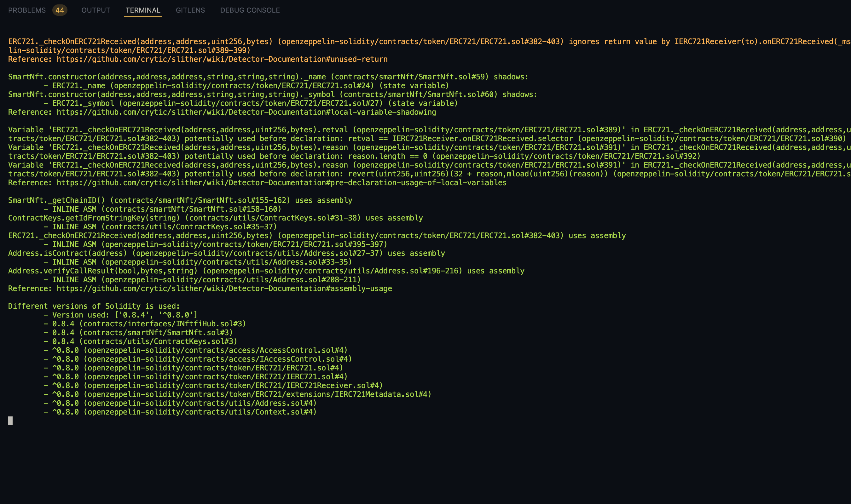
Task: Click the INLINE ASM Address.sol#208-211 line
Action: coord(202,280)
